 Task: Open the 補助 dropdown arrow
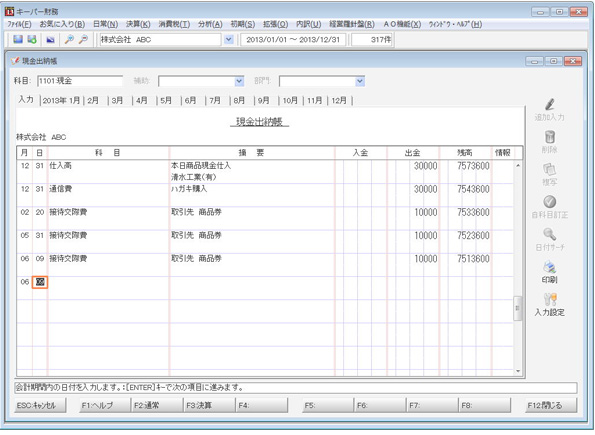point(239,81)
